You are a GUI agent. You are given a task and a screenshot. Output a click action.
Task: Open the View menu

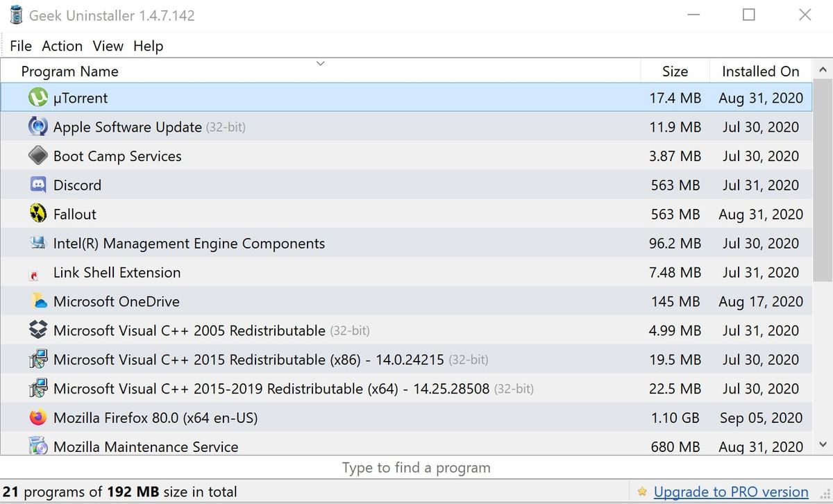tap(108, 46)
